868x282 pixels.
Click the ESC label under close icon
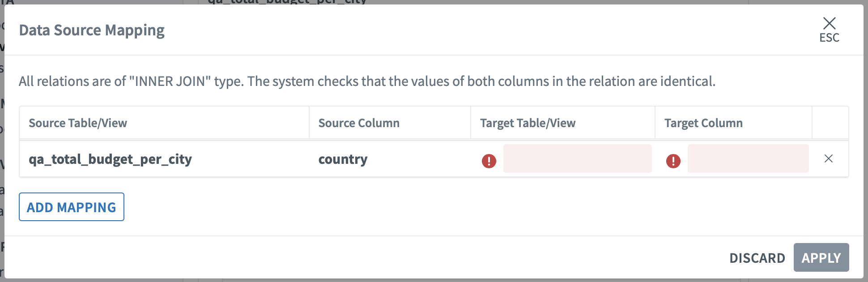click(x=829, y=38)
